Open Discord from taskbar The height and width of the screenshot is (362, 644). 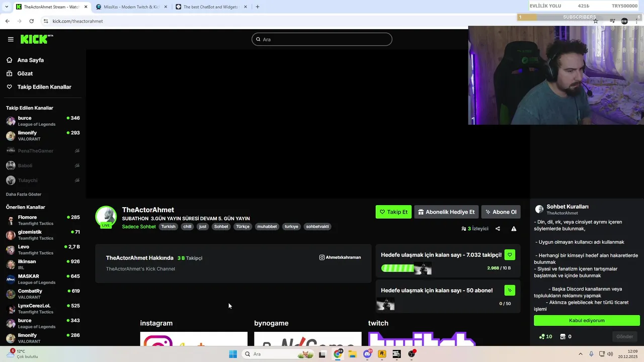coord(367,354)
